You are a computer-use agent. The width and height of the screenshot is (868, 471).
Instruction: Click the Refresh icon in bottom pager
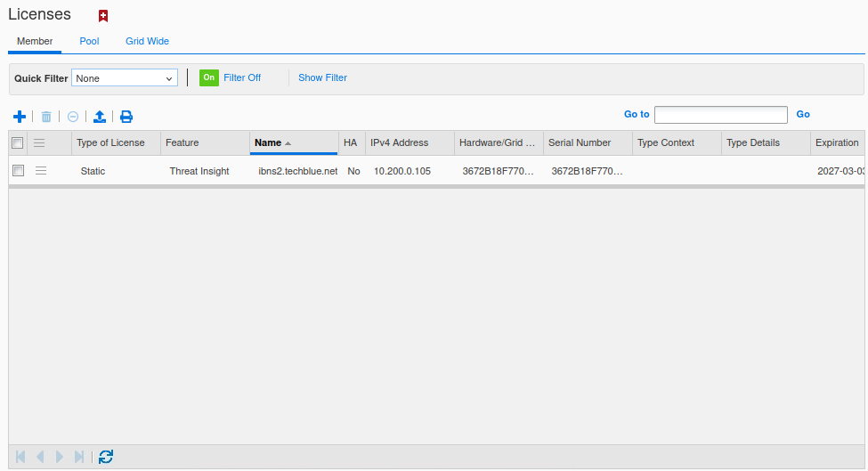pyautogui.click(x=106, y=457)
